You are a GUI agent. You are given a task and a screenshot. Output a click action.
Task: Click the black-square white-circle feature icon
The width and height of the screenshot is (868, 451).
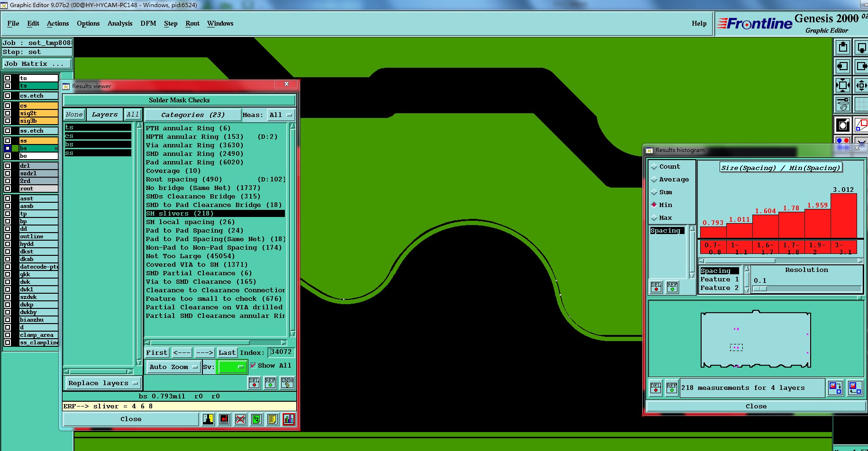[842, 125]
